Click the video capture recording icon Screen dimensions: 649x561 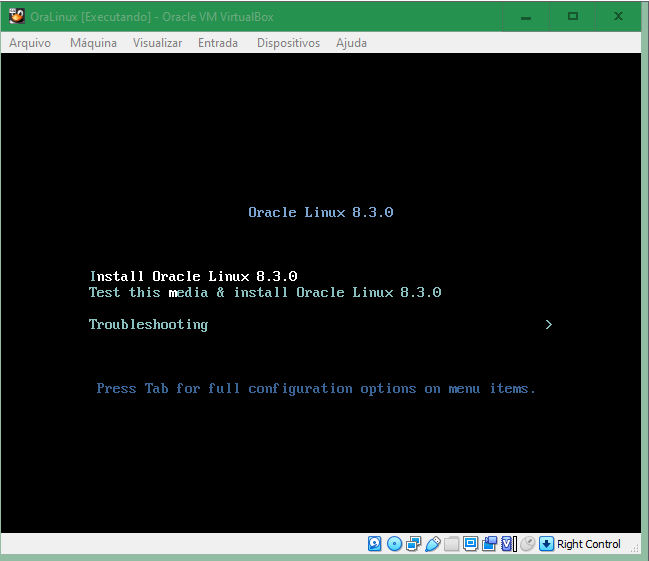click(x=490, y=544)
